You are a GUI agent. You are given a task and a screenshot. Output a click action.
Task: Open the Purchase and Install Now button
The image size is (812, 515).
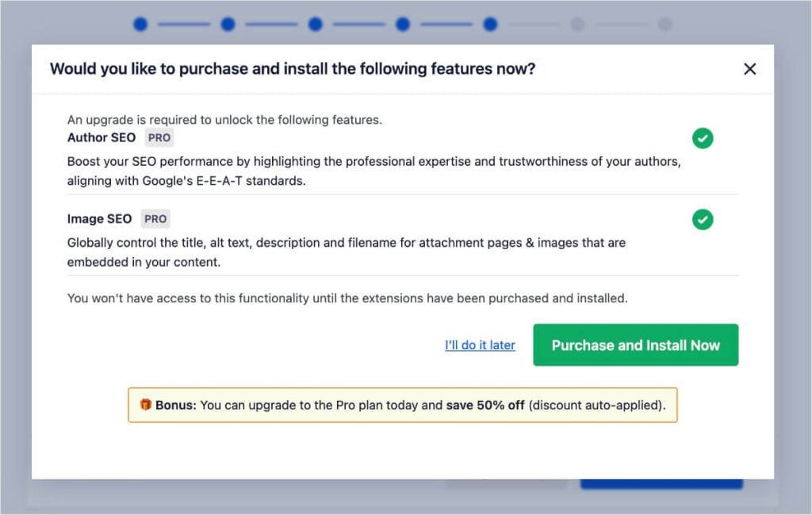(635, 345)
